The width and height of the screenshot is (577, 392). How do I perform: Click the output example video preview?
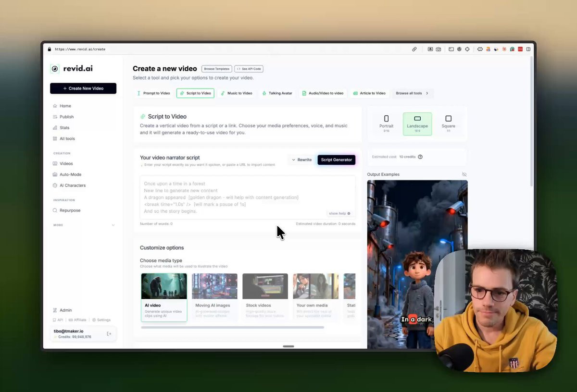(417, 264)
